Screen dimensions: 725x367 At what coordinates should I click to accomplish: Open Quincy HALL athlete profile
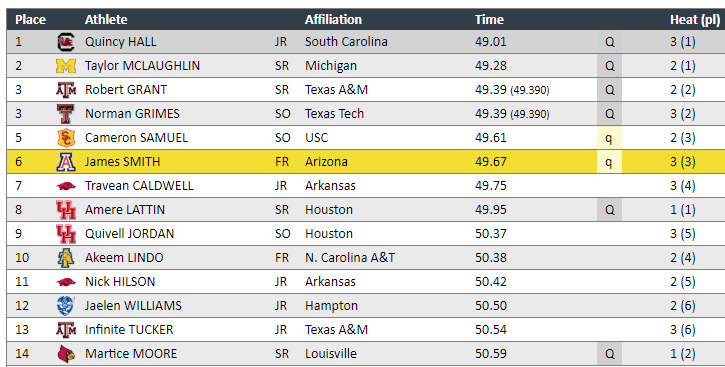tap(121, 42)
